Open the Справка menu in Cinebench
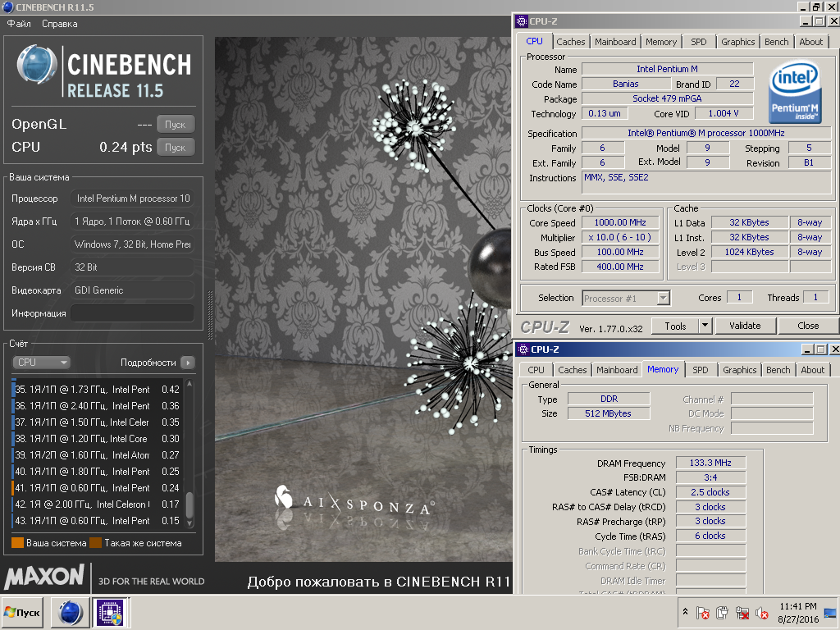 point(59,24)
